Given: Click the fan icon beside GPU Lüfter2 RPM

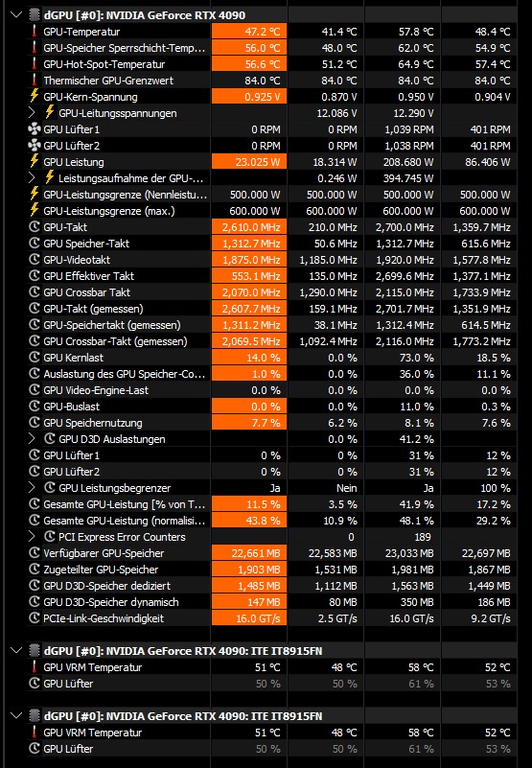Looking at the screenshot, I should (x=35, y=146).
